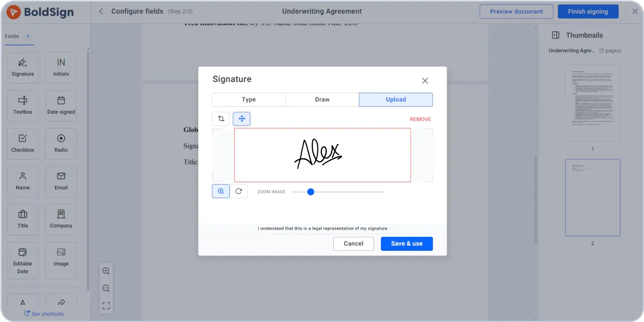Add a Signature field from sidebar

(x=23, y=68)
